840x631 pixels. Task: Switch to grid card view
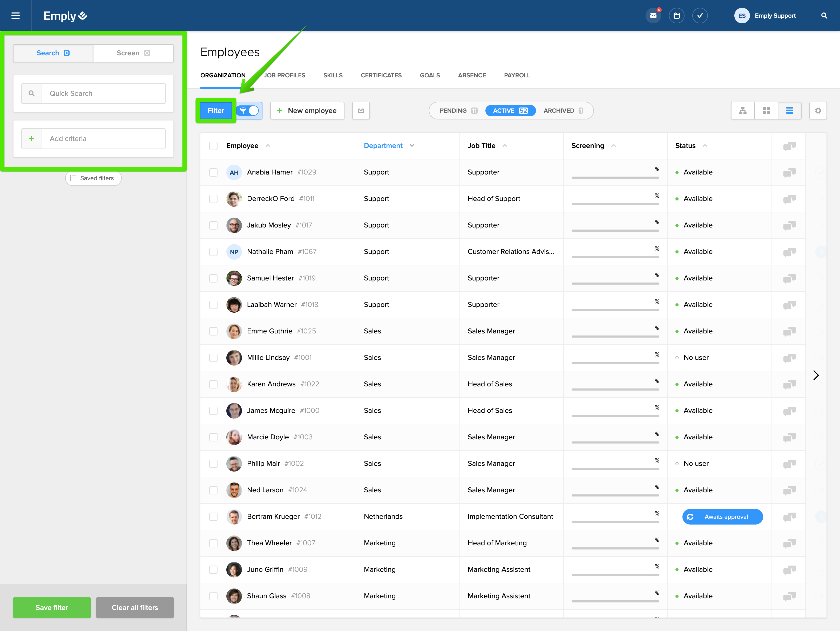pyautogui.click(x=766, y=111)
